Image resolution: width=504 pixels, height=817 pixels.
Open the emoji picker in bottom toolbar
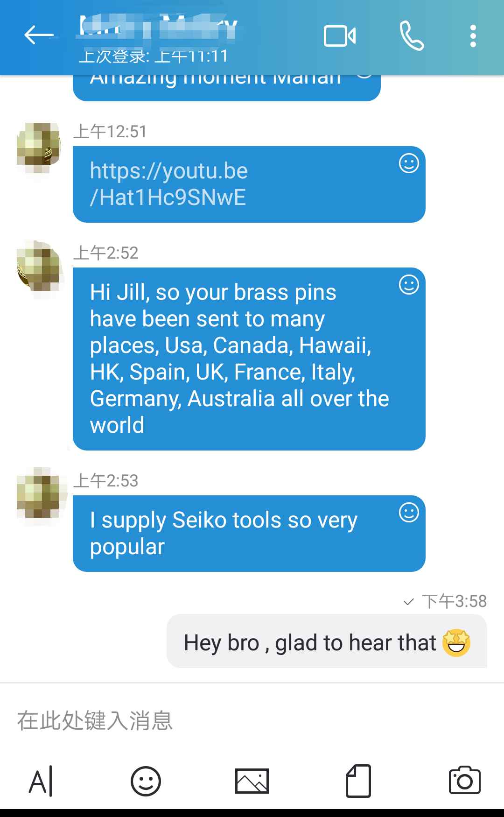(x=146, y=781)
